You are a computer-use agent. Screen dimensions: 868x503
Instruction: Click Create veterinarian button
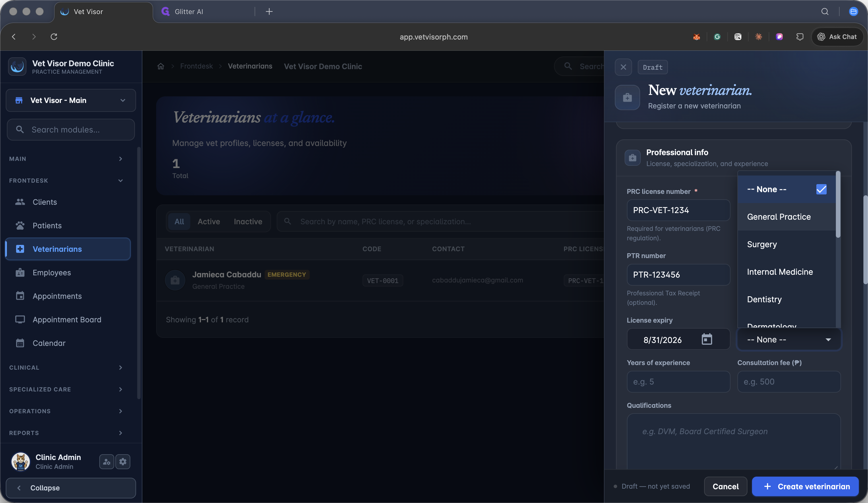(x=805, y=486)
